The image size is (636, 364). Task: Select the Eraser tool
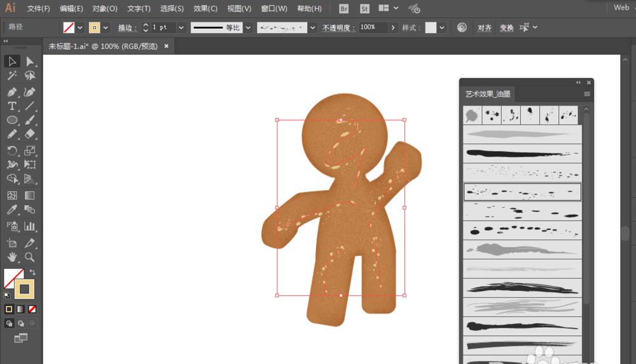click(30, 134)
